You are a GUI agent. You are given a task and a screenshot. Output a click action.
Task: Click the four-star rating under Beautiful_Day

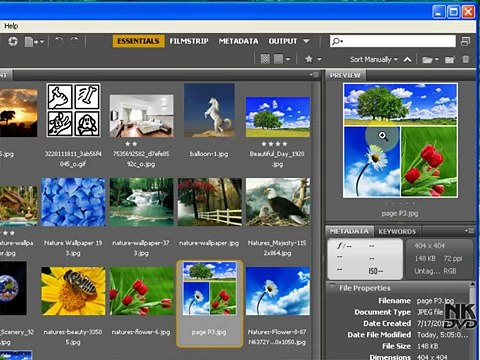tap(274, 144)
